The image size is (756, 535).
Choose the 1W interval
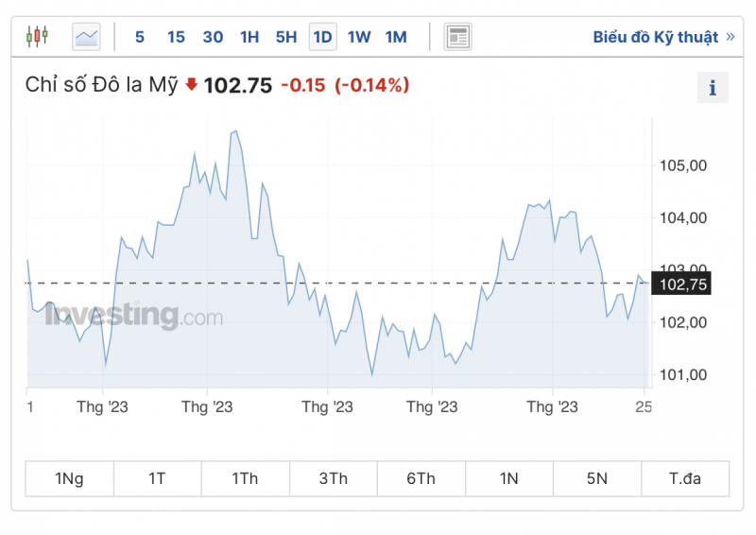359,37
